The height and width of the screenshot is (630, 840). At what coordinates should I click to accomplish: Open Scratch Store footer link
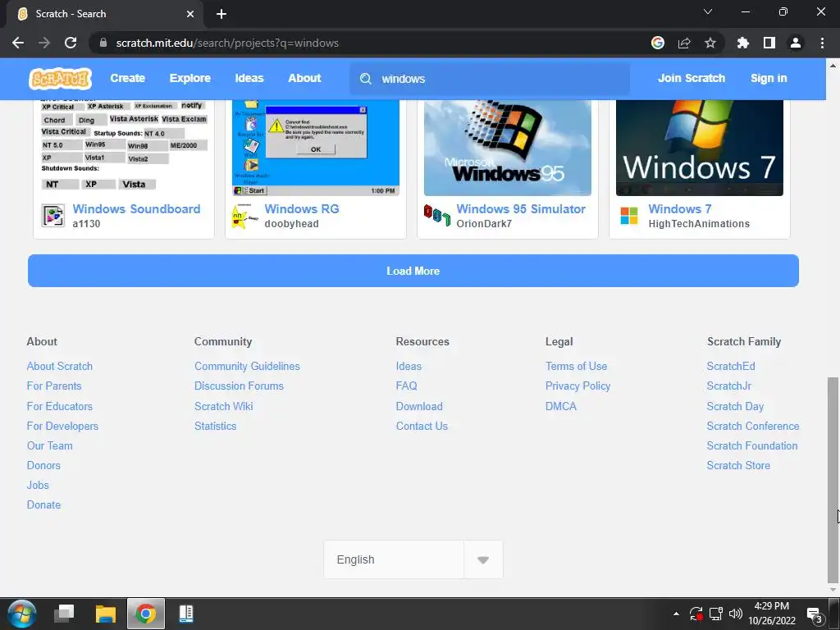pos(738,466)
